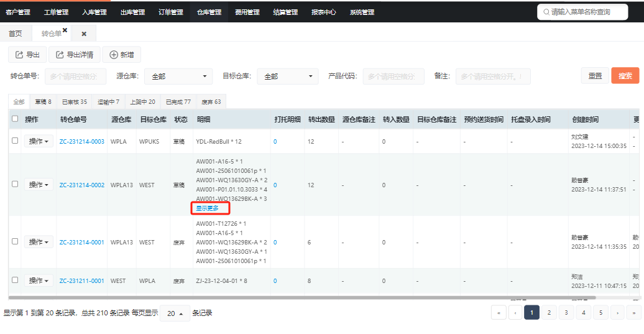Go to page 2
This screenshot has width=644, height=334.
[549, 313]
